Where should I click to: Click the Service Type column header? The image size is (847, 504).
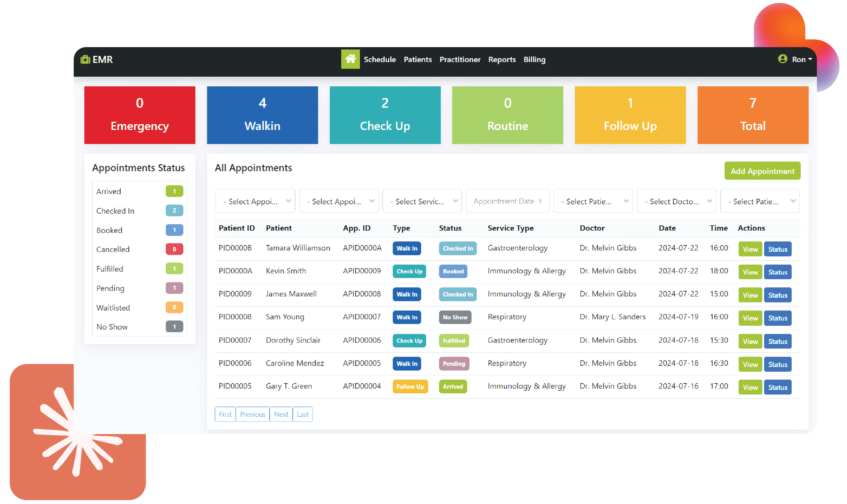pyautogui.click(x=510, y=228)
